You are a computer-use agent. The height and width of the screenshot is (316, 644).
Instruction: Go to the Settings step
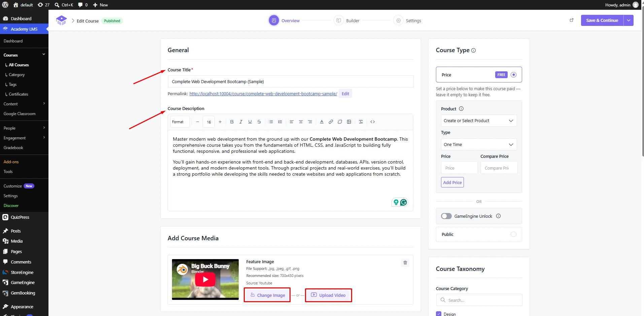[x=407, y=21]
